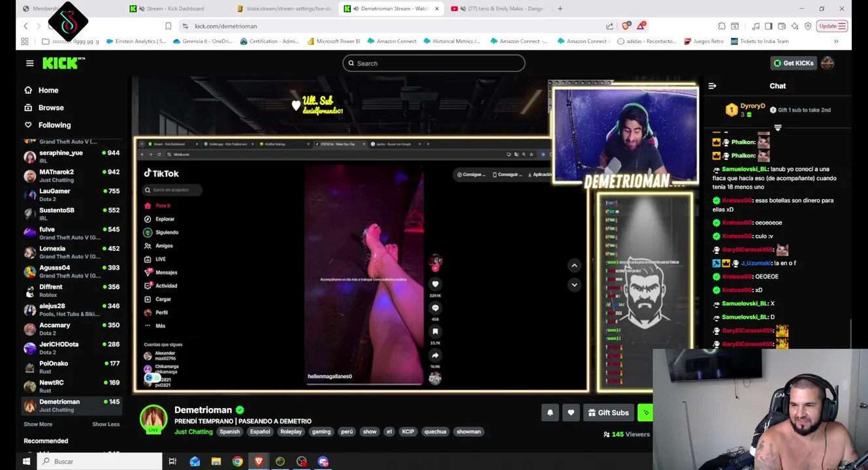Focus the Kick search field
This screenshot has height=470, width=868.
coord(434,63)
